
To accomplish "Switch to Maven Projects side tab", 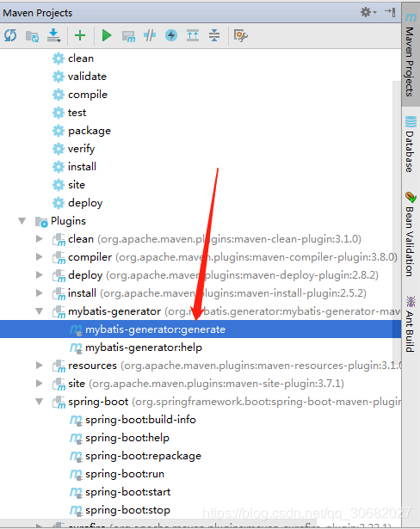I will pyautogui.click(x=411, y=55).
